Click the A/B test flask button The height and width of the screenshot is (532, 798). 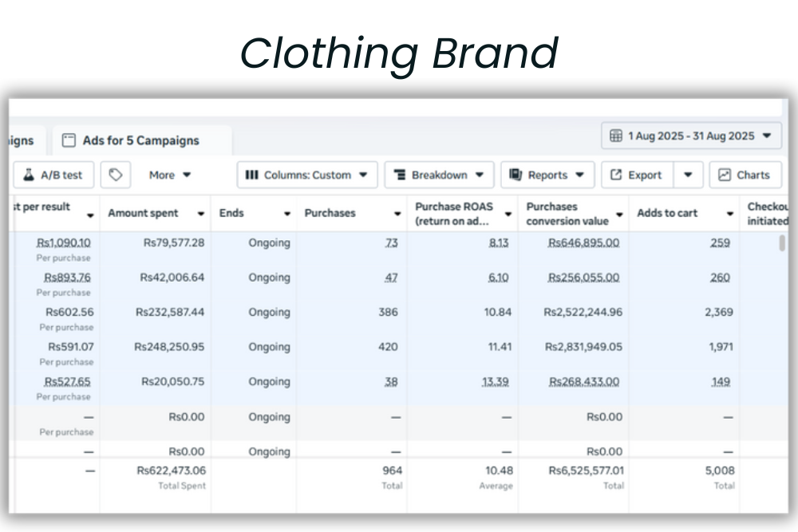(x=54, y=175)
